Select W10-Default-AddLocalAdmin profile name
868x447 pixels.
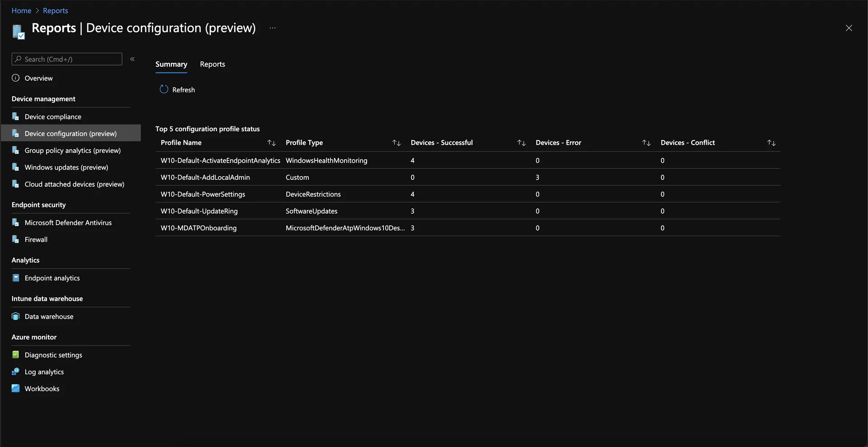pyautogui.click(x=205, y=177)
